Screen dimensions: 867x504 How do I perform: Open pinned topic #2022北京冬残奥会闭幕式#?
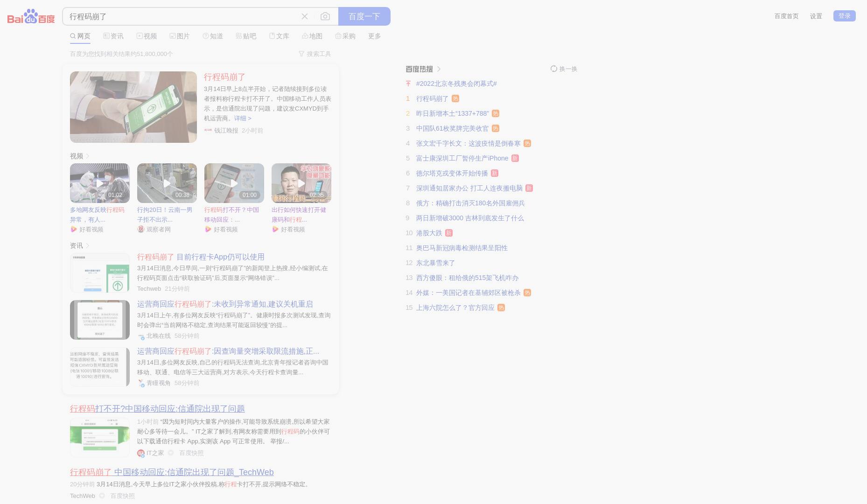coord(456,84)
